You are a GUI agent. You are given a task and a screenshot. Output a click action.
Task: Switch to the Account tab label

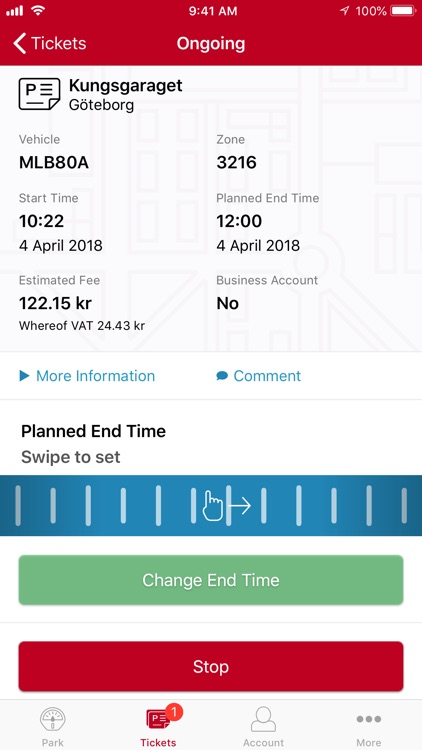(263, 742)
